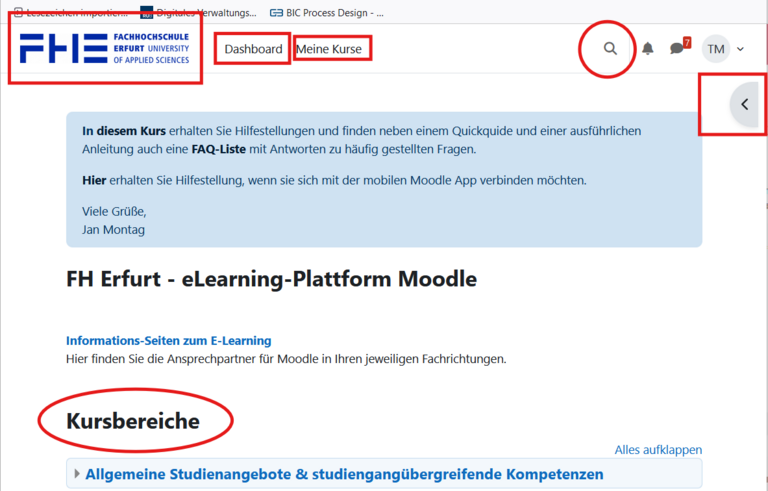The width and height of the screenshot is (768, 491).
Task: Open the user menu dropdown arrow
Action: 741,49
